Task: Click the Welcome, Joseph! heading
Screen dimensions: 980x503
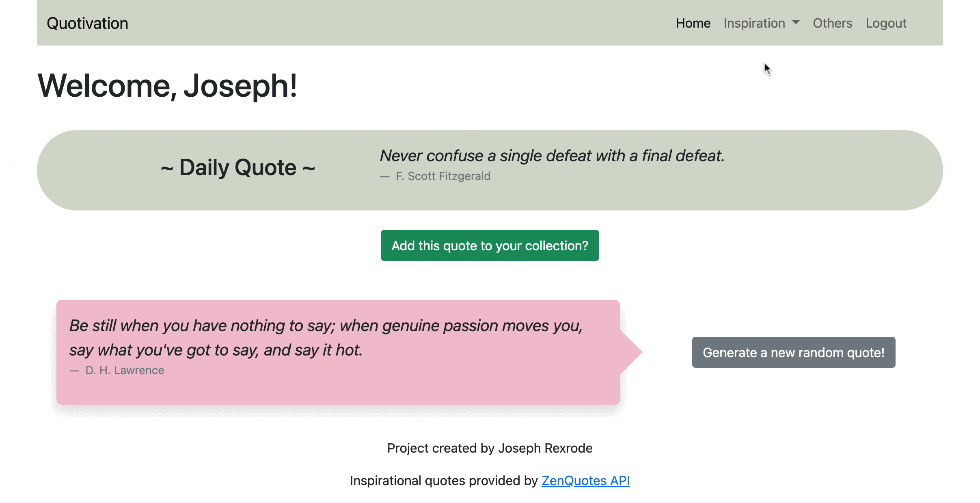Action: tap(167, 87)
